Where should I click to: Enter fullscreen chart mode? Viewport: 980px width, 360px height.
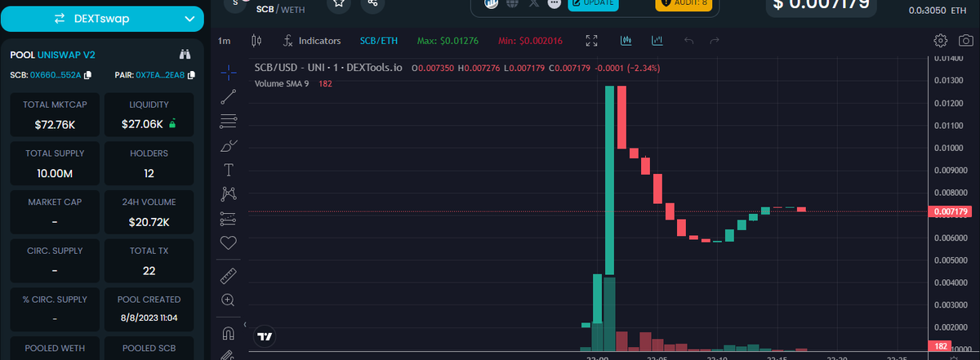[593, 40]
